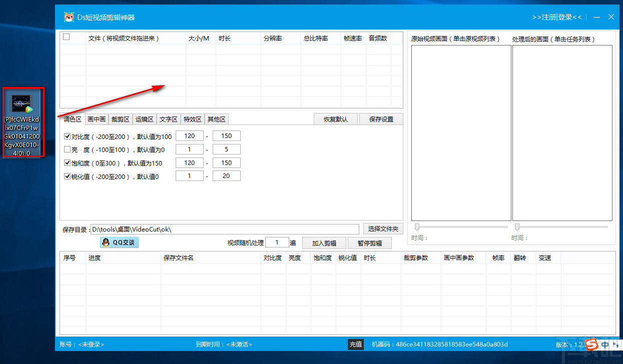The image size is (623, 364).
Task: Edit the 视频随机处理 count field
Action: [277, 242]
